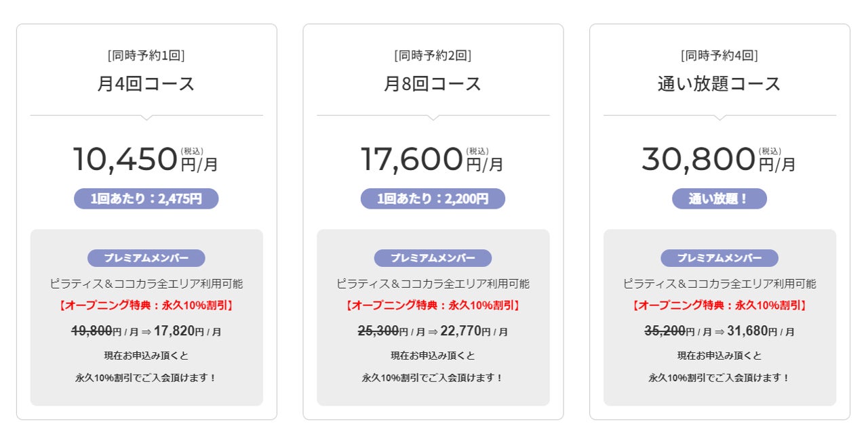868x443 pixels.
Task: Click the 月4回コース plan title
Action: [146, 84]
